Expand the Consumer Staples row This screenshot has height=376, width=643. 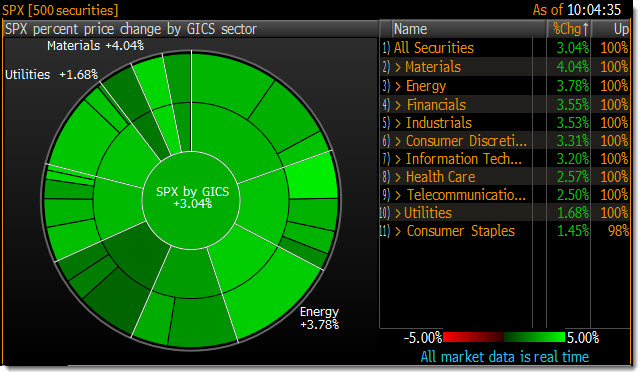click(398, 231)
